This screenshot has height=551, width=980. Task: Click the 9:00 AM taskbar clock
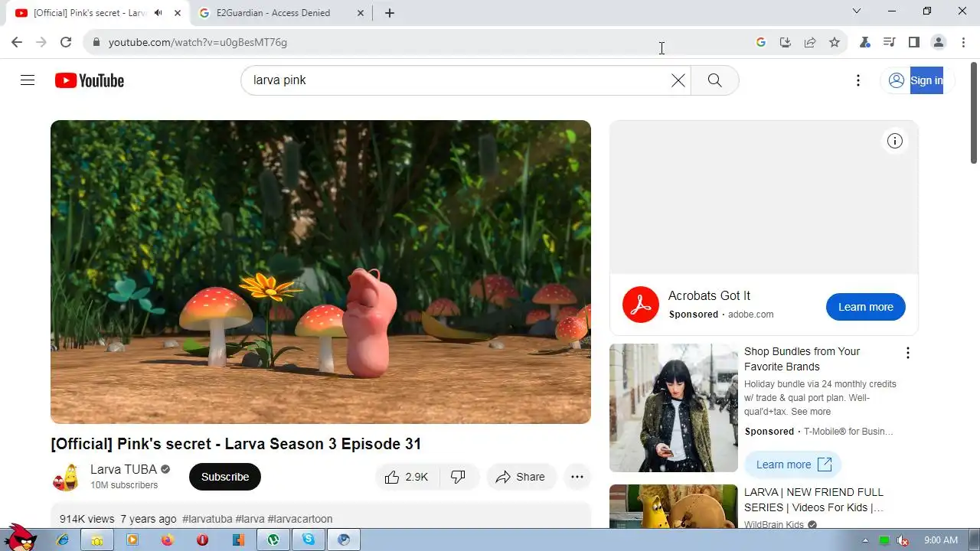(941, 540)
